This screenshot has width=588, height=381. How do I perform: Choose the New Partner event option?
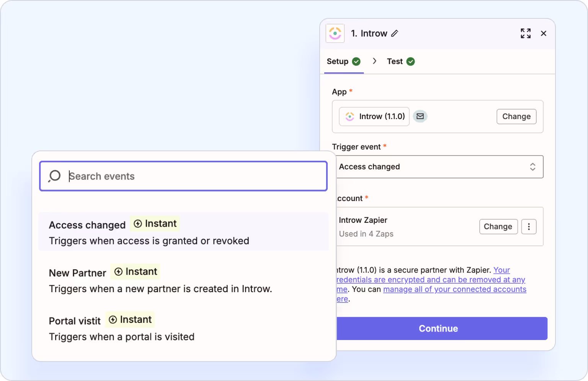pyautogui.click(x=183, y=280)
